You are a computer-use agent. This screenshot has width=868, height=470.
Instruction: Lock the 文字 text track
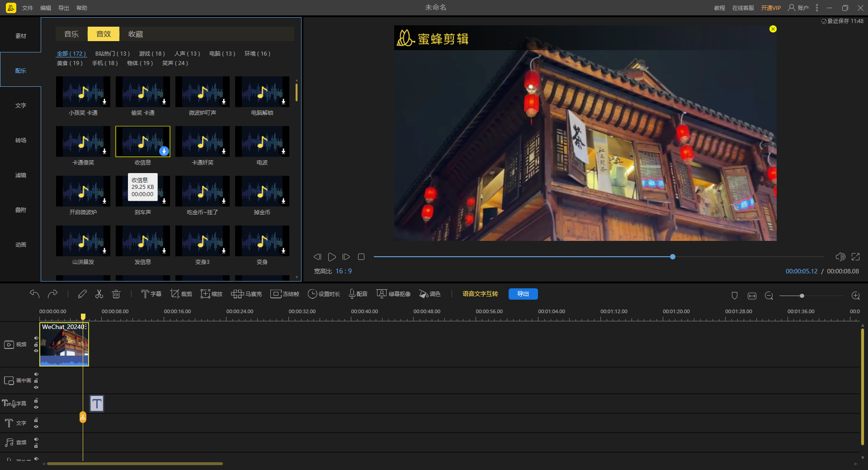click(x=36, y=420)
